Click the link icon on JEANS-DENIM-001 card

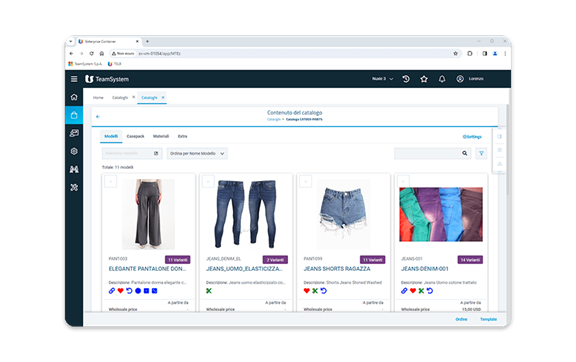(404, 291)
